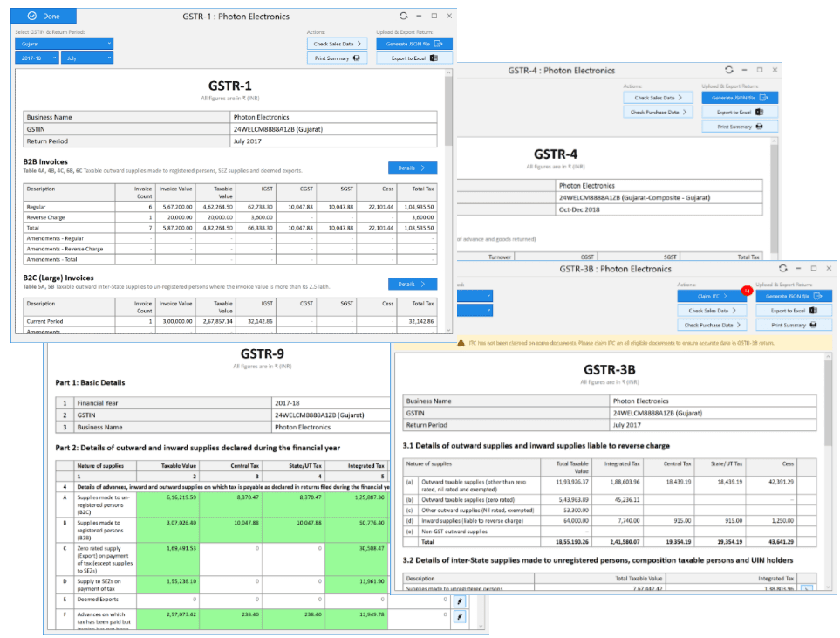The height and width of the screenshot is (638, 840).
Task: Click Return Period value July 2017 in GSTR-1
Action: 248,141
